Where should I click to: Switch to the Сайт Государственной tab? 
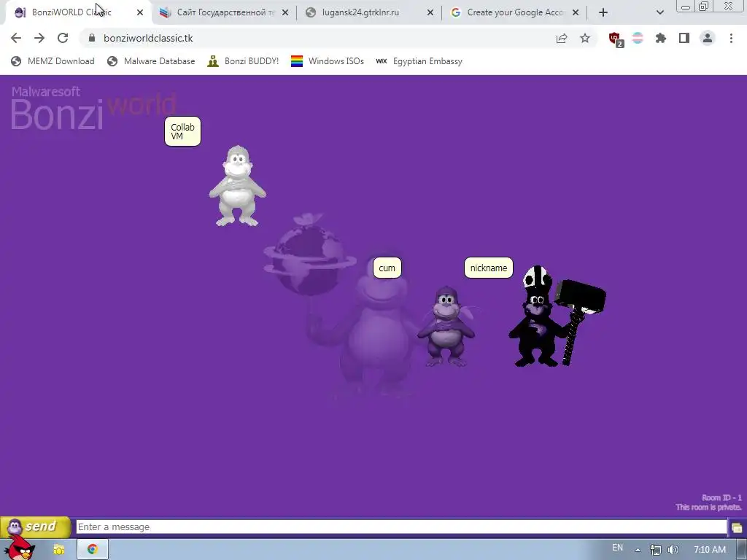[225, 12]
